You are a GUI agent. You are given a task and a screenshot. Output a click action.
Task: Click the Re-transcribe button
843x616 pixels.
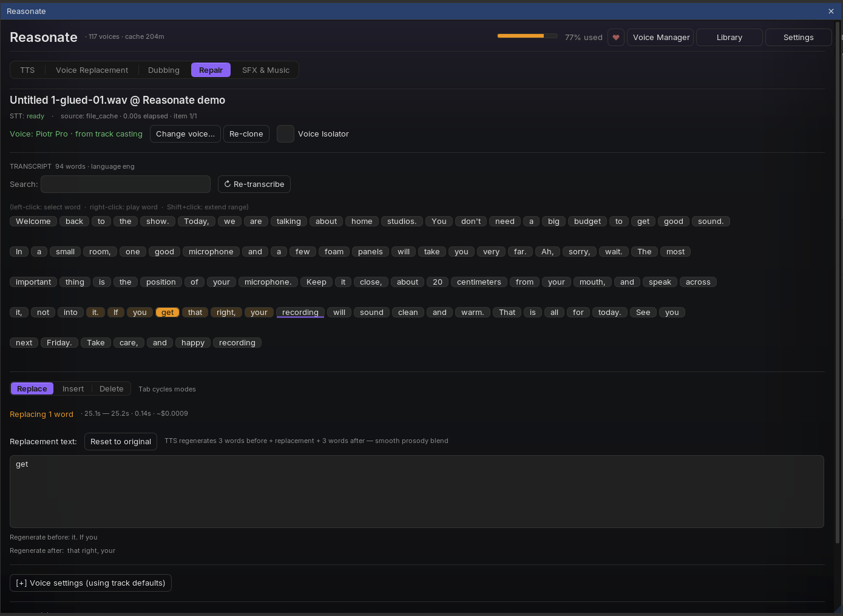coord(254,184)
